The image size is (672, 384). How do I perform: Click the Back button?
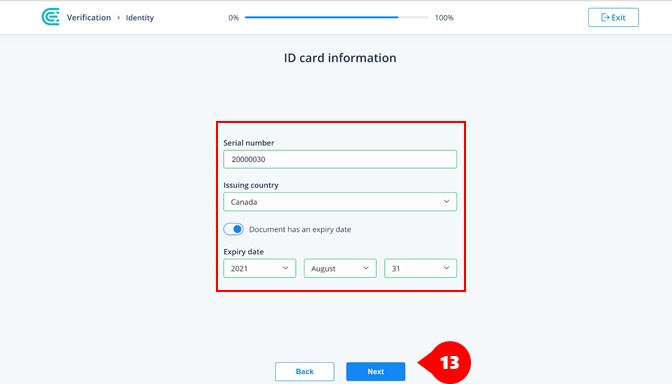point(304,372)
